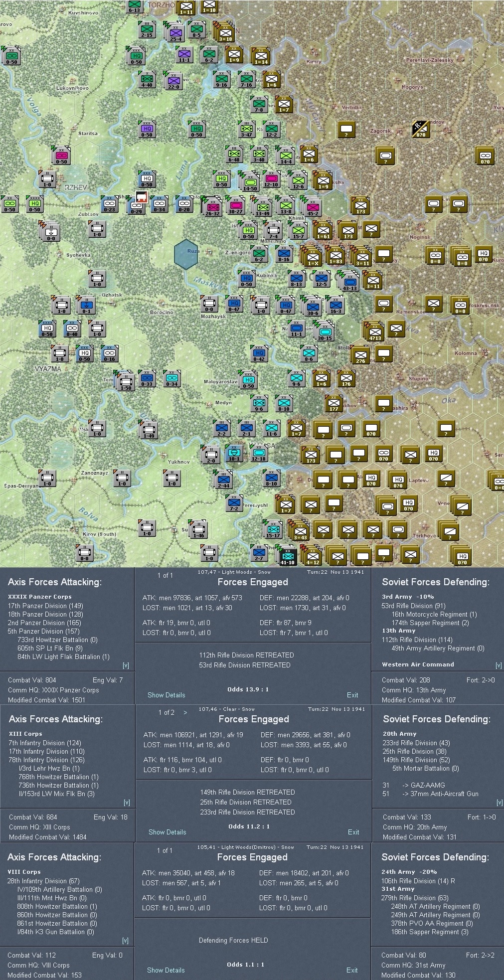Go to next battle report arrow
Screen dimensions: 504x980
pyautogui.click(x=185, y=712)
